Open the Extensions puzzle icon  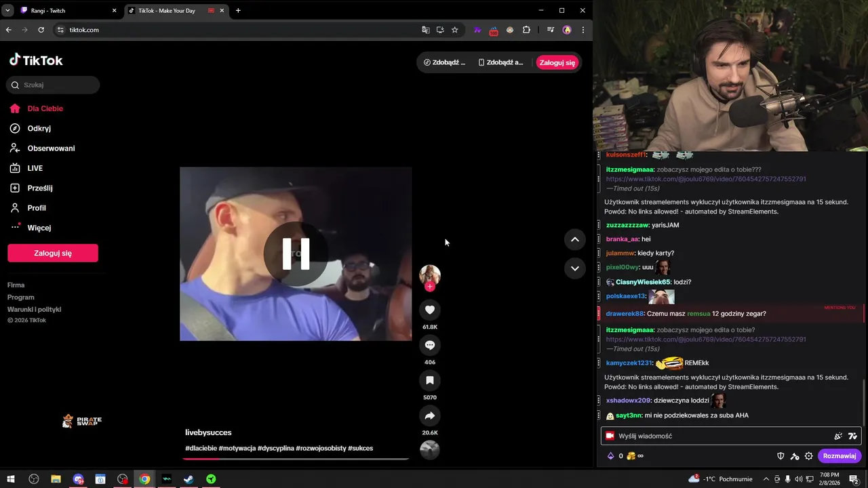[x=526, y=30]
